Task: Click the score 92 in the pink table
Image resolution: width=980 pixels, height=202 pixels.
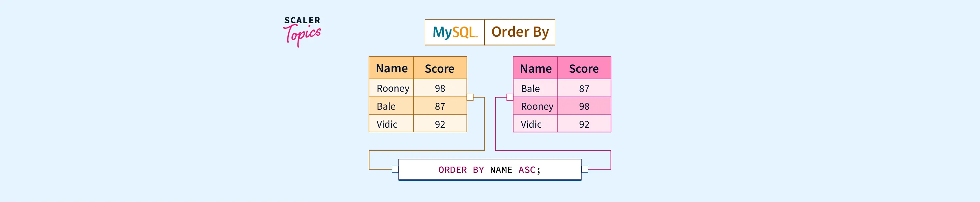Action: click(584, 124)
